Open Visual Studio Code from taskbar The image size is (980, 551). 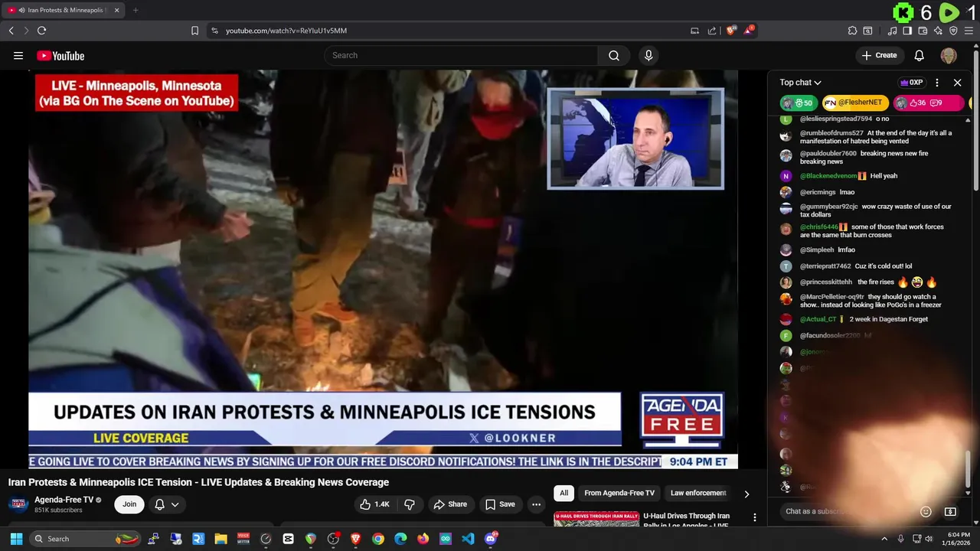pyautogui.click(x=468, y=539)
